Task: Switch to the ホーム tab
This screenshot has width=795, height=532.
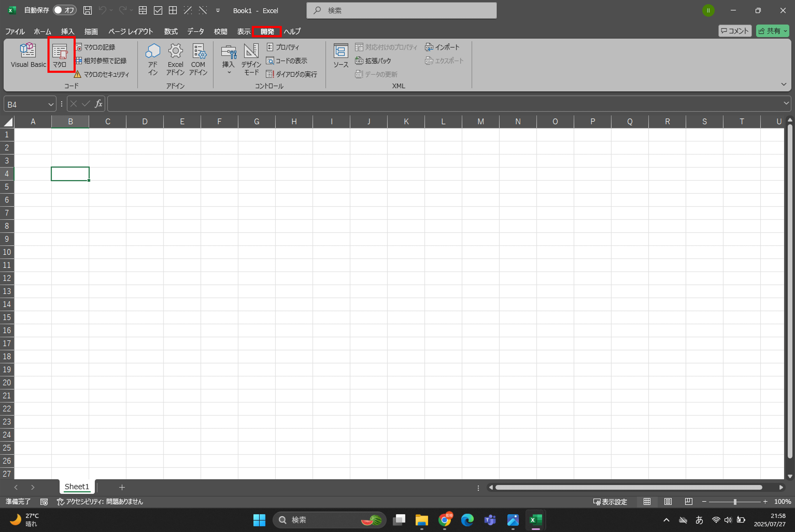Action: (x=42, y=31)
